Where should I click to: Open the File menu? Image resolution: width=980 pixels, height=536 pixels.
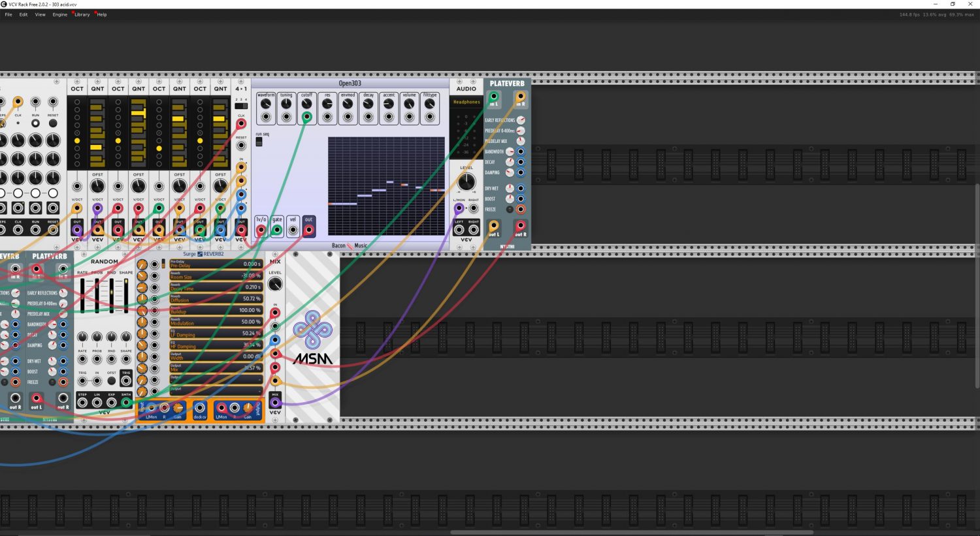(8, 14)
